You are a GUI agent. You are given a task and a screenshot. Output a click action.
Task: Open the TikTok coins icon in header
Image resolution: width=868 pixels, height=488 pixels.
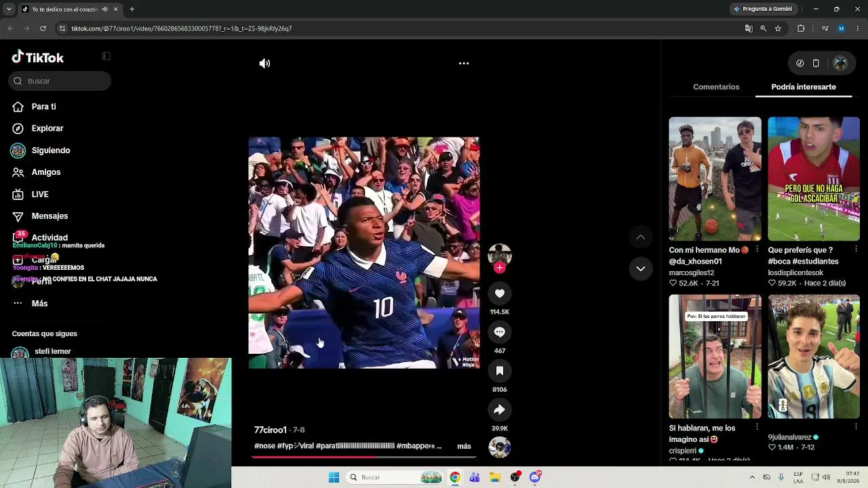tap(800, 63)
